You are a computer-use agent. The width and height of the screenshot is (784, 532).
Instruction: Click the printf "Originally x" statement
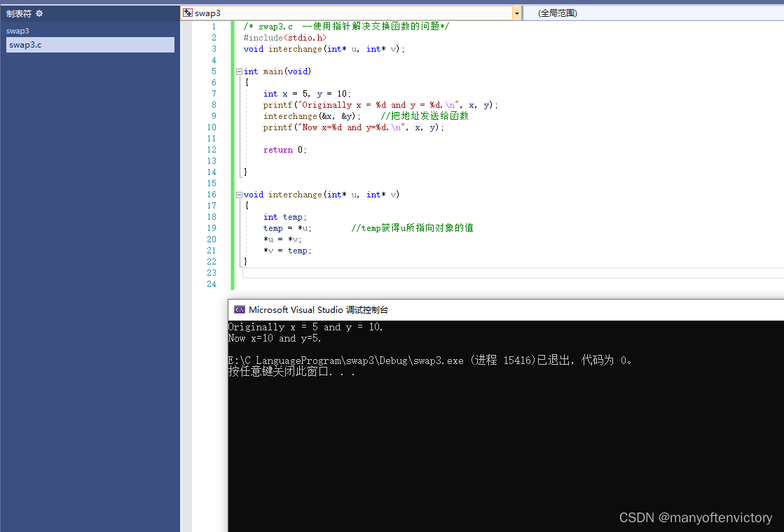click(380, 105)
